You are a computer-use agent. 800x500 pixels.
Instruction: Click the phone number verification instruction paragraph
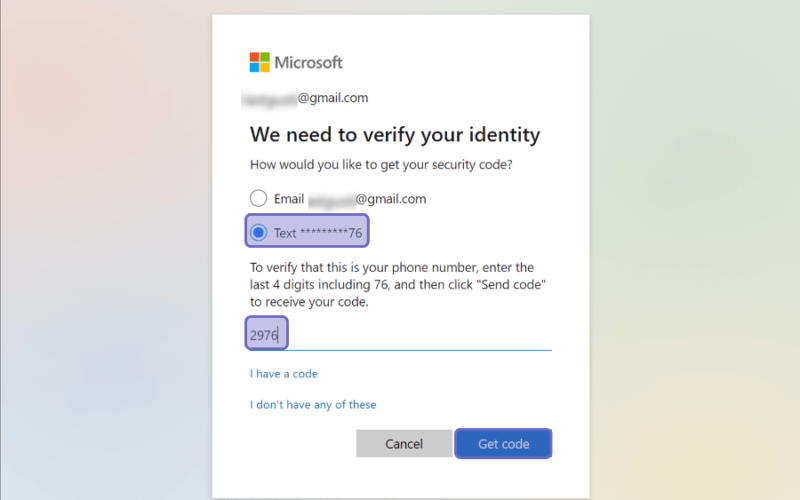pos(397,285)
